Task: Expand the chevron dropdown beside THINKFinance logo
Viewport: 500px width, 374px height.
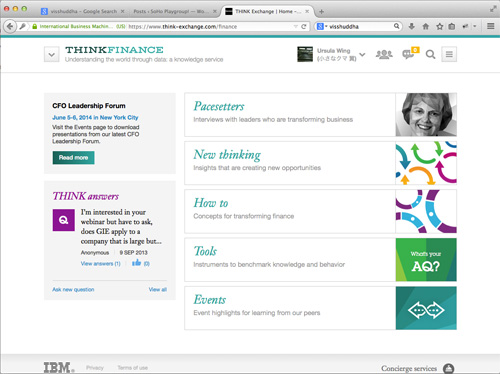Action: (52, 54)
